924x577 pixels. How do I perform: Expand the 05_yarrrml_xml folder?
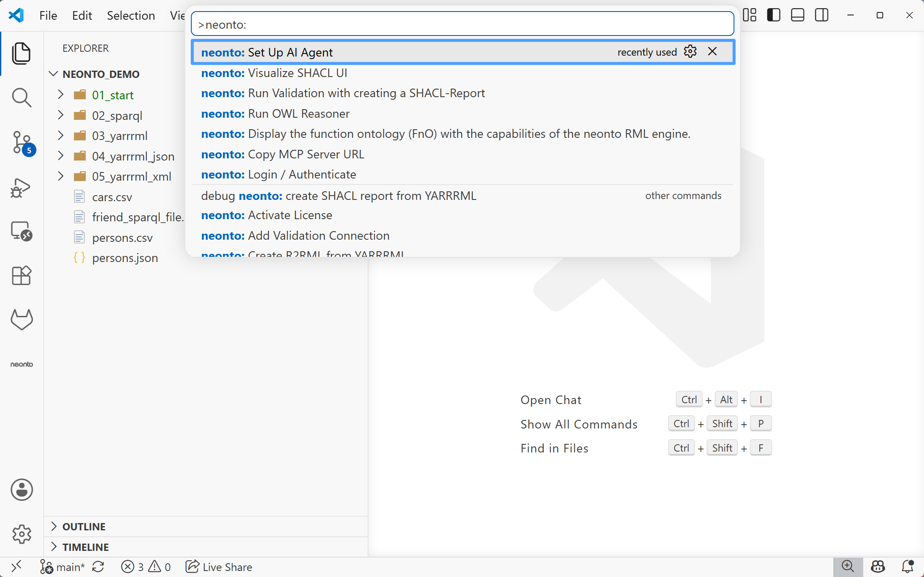tap(61, 176)
